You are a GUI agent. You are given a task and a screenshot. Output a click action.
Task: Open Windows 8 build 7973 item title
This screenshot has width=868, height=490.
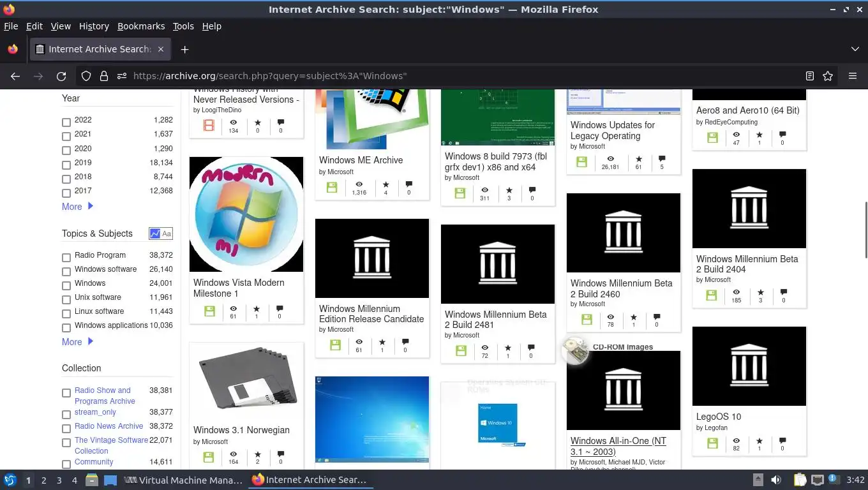(x=496, y=161)
